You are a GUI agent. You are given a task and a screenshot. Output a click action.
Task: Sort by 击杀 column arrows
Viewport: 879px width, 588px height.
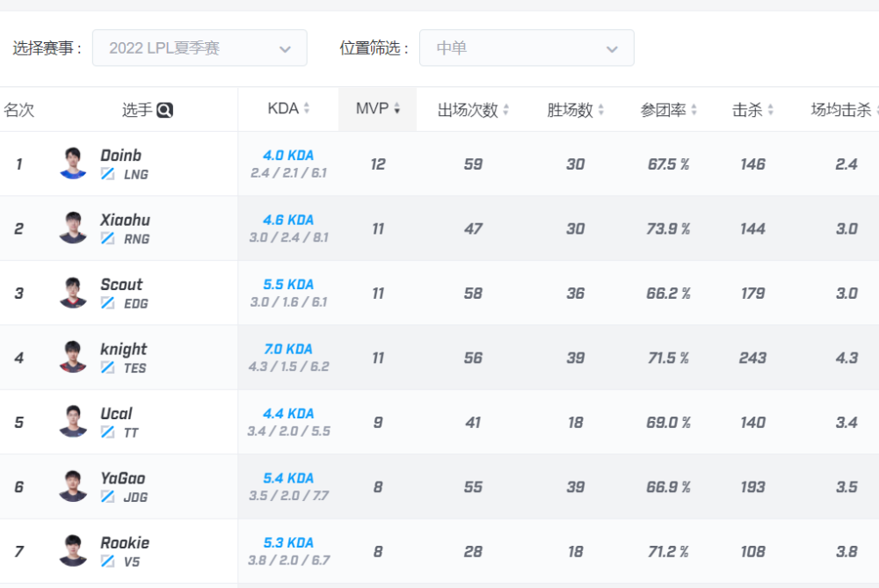click(770, 110)
